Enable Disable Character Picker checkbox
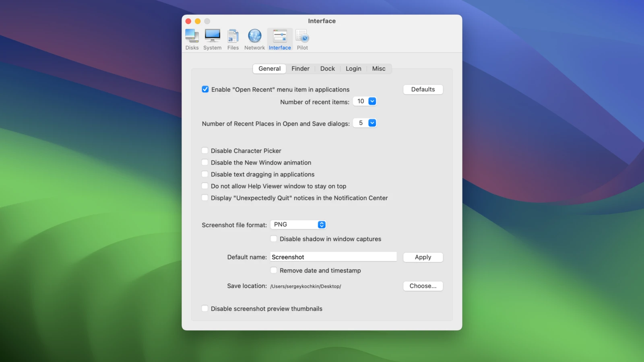644x362 pixels. [205, 150]
